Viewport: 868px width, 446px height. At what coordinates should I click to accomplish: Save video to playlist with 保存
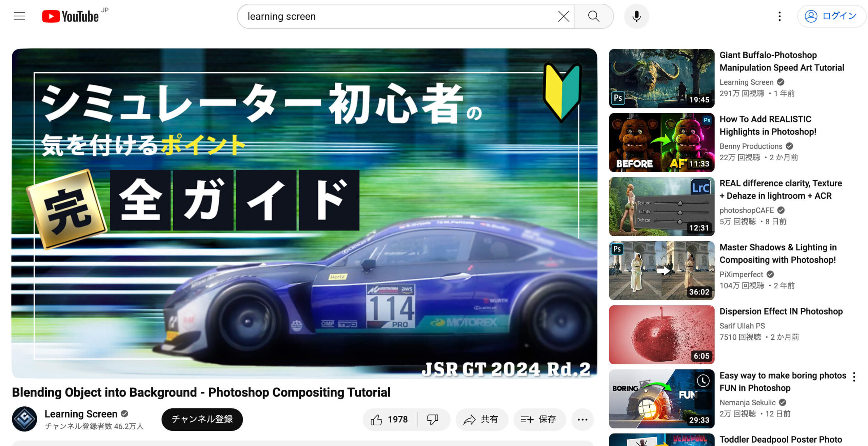tap(539, 420)
